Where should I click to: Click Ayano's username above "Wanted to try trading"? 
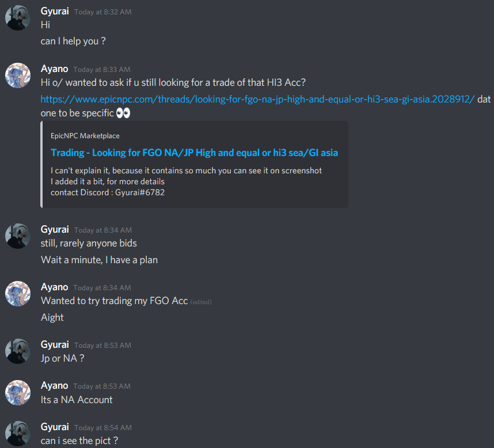[54, 287]
